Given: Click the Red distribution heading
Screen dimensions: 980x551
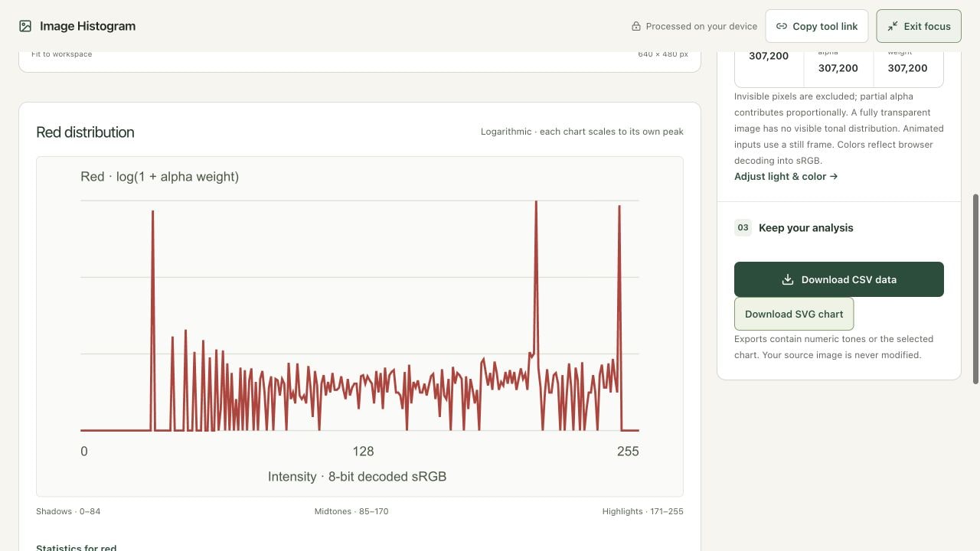Looking at the screenshot, I should [x=85, y=132].
